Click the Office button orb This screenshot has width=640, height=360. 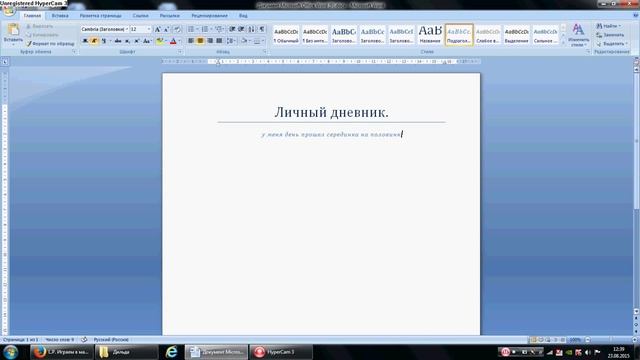click(8, 11)
